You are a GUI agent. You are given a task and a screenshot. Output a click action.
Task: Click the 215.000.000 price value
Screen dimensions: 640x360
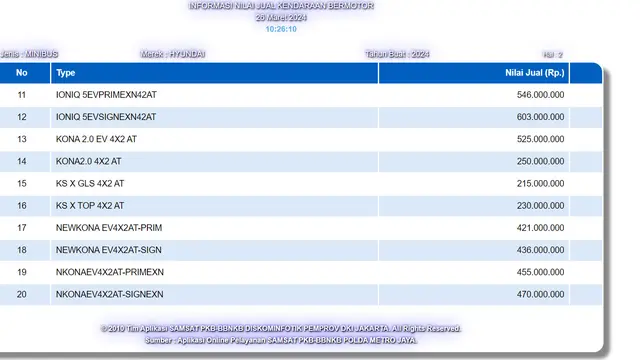pos(540,184)
